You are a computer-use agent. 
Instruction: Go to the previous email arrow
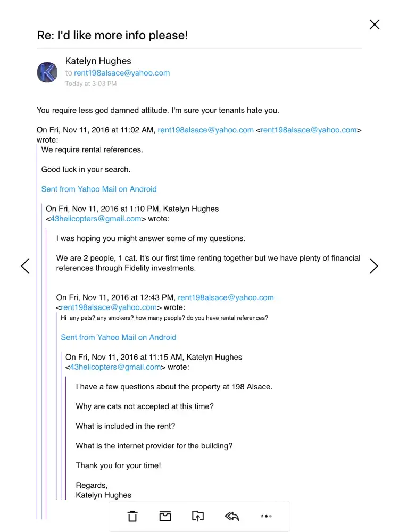(25, 266)
